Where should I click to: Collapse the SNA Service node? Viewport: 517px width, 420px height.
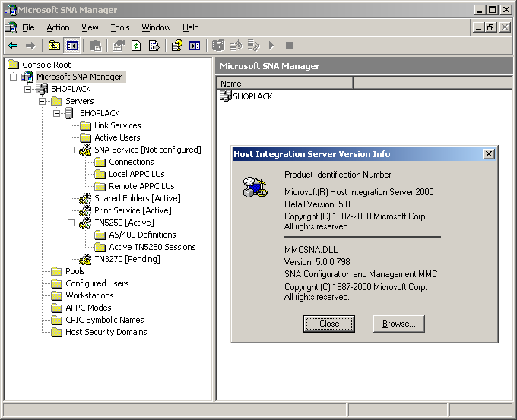pos(71,150)
